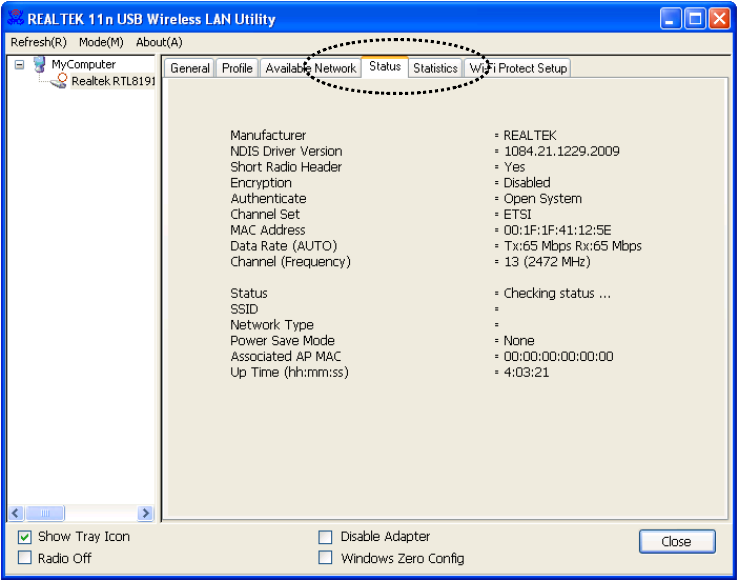The width and height of the screenshot is (738, 580).
Task: Click the Encryption value Disabled
Action: [527, 183]
